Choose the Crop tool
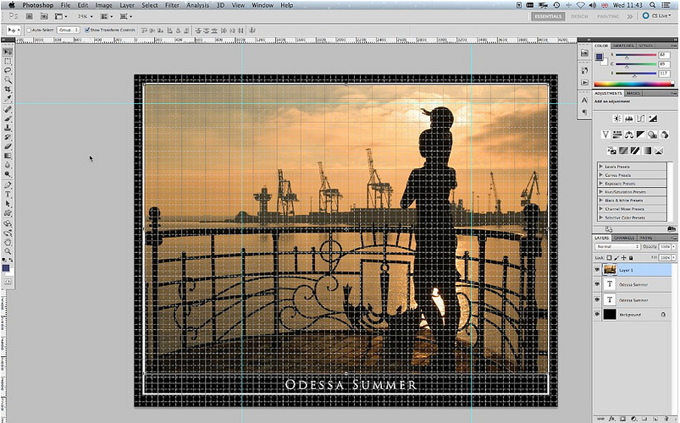The height and width of the screenshot is (423, 680). (x=8, y=89)
